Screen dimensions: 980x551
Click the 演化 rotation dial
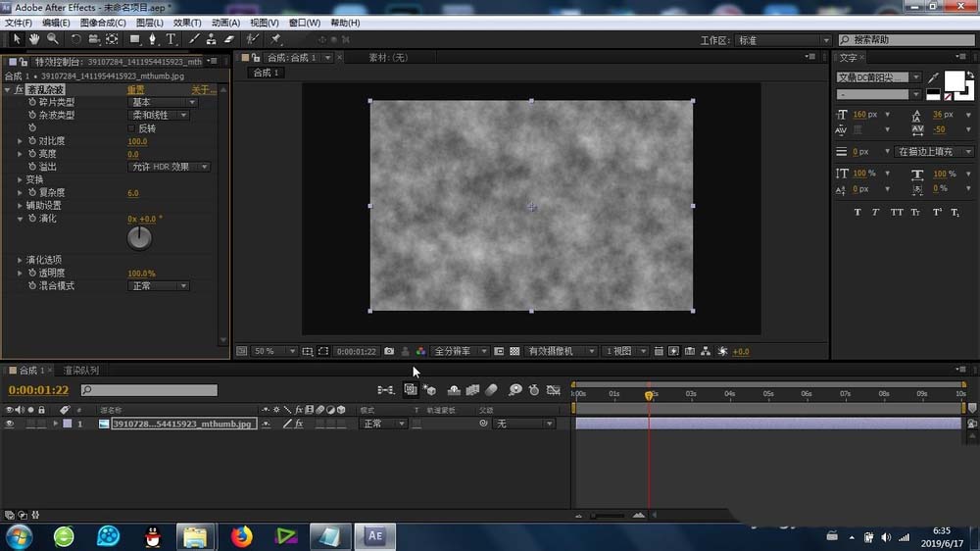pos(140,237)
